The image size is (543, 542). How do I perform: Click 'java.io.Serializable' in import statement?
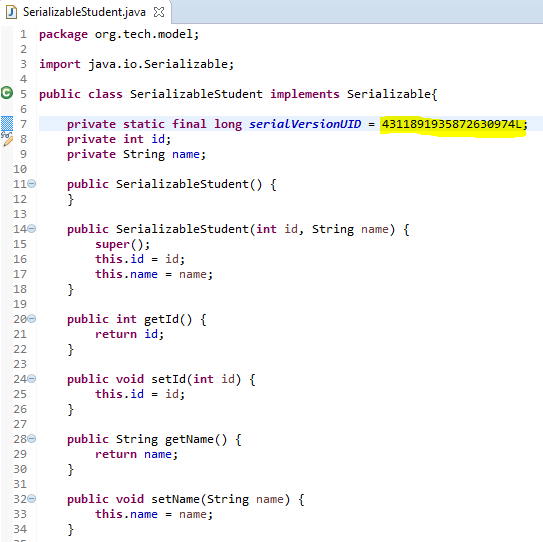[x=158, y=64]
